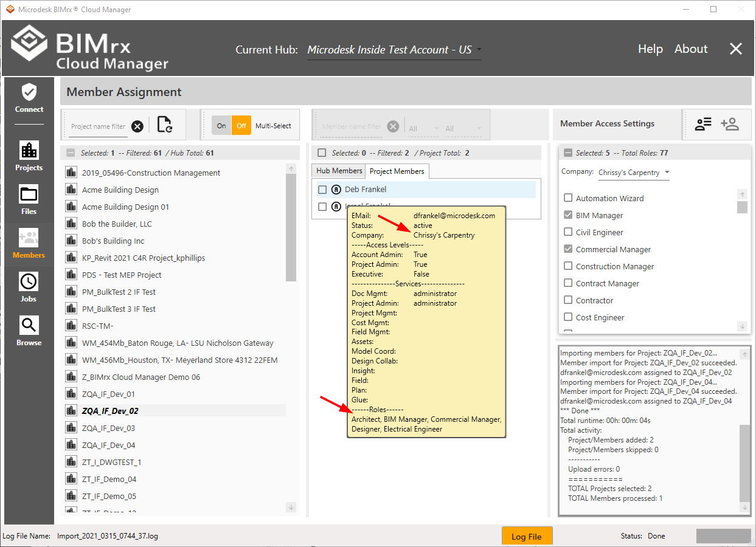Click building icon beside Bob the Builder, LLC
The image size is (756, 547).
tap(71, 224)
